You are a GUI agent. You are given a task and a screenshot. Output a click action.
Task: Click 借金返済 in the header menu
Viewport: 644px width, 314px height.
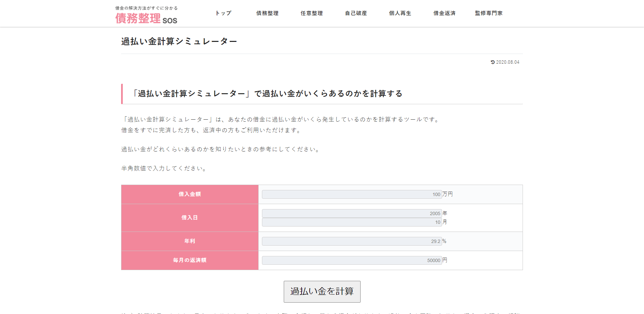[444, 13]
